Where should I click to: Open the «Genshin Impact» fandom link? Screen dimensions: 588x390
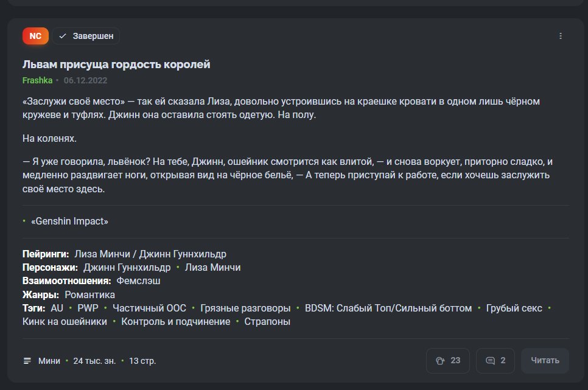69,221
